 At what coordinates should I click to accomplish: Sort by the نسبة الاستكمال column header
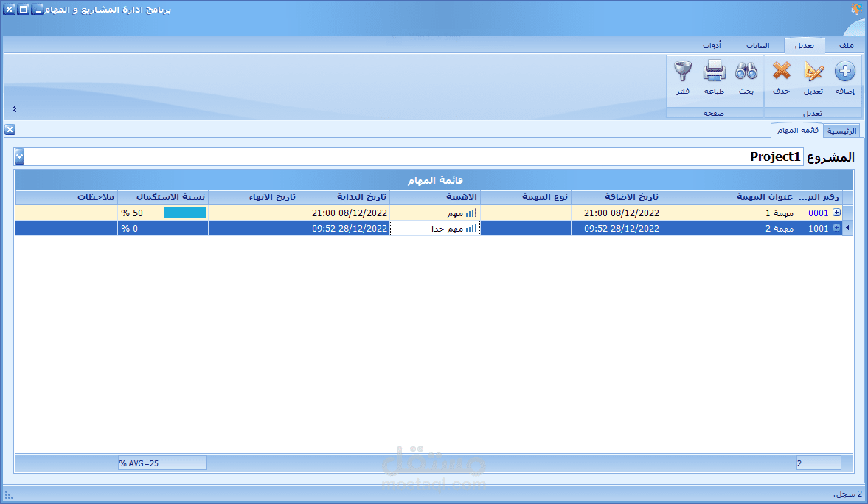[x=163, y=197]
